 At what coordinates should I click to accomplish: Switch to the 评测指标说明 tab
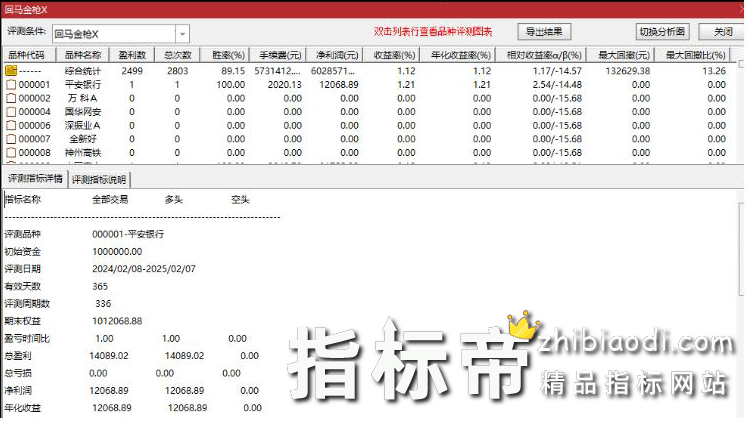point(99,180)
